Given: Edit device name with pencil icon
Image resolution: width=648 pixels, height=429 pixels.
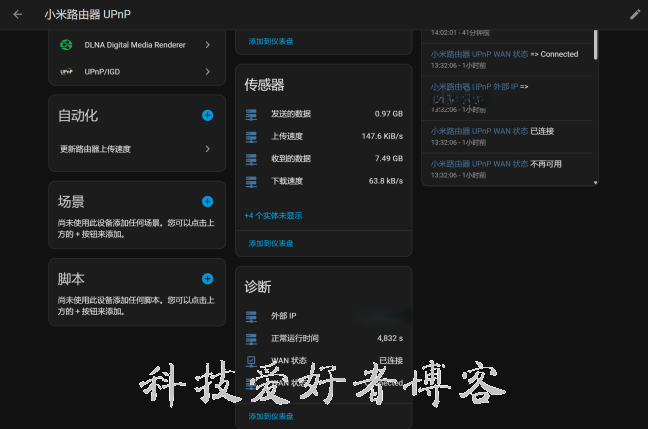Looking at the screenshot, I should pos(635,14).
